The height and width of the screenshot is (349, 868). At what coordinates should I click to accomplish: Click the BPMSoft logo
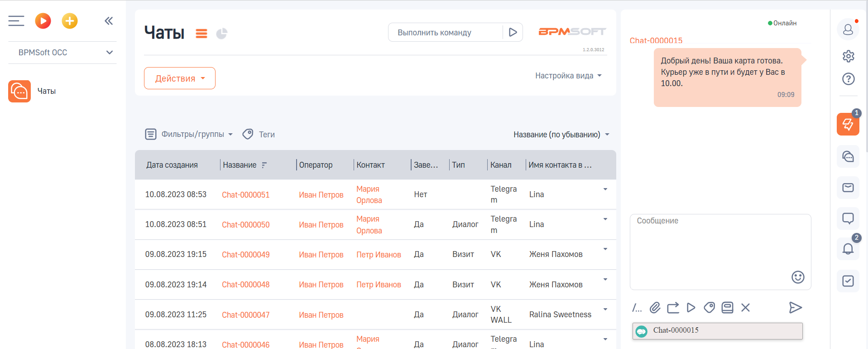point(572,32)
